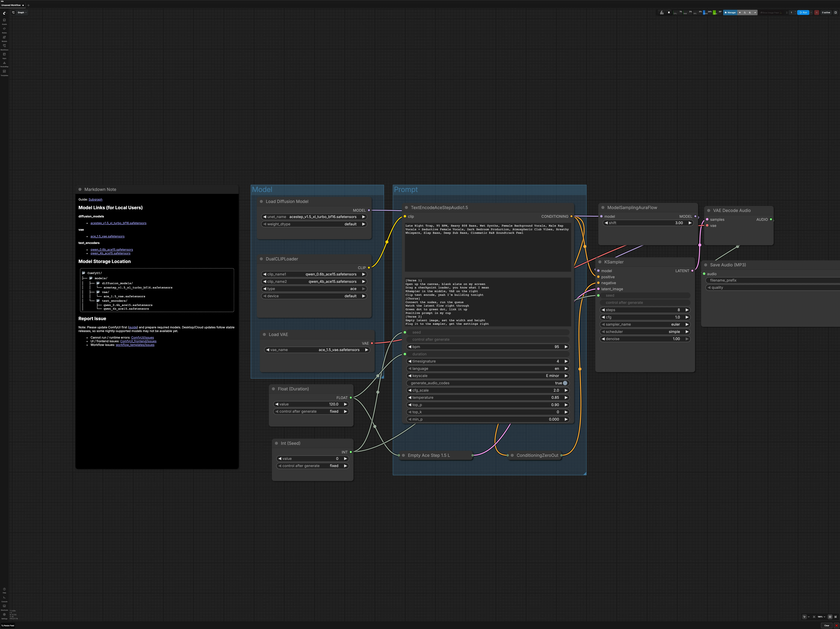The height and width of the screenshot is (629, 840).
Task: Open the zoom percentage menu
Action: pyautogui.click(x=822, y=617)
